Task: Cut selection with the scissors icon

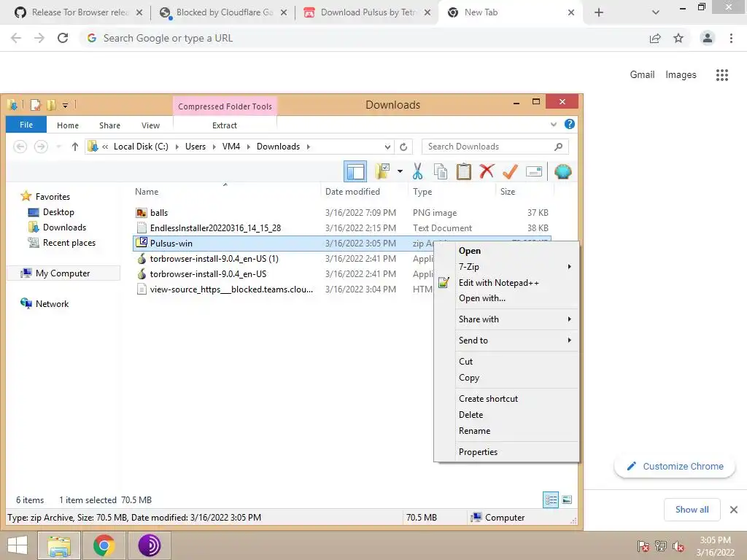Action: pos(418,171)
